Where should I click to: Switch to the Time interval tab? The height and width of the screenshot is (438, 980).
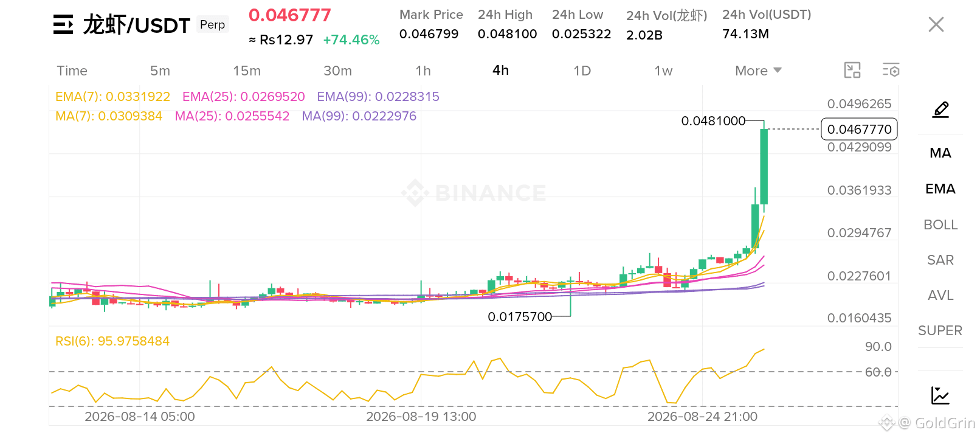[x=72, y=71]
